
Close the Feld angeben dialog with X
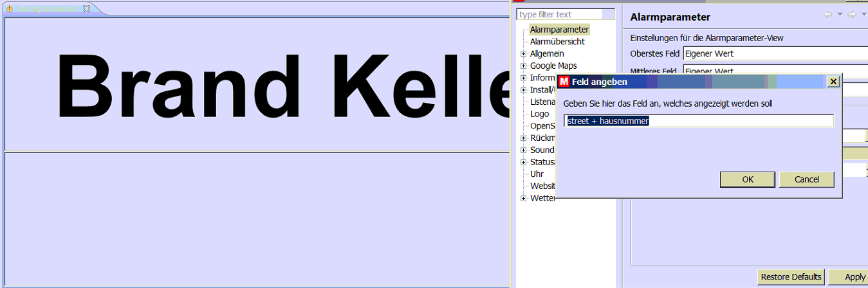(x=833, y=82)
